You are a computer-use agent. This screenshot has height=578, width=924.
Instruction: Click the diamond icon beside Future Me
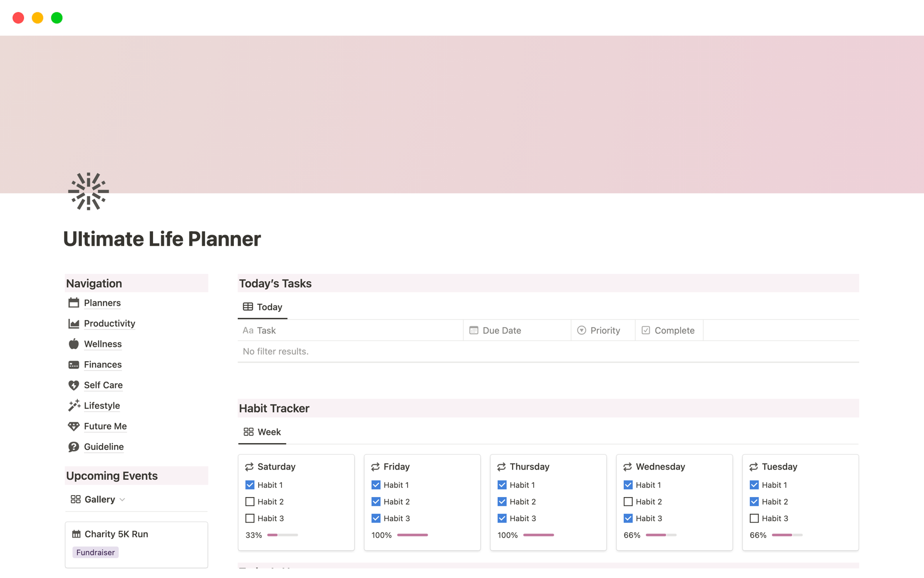coord(74,426)
